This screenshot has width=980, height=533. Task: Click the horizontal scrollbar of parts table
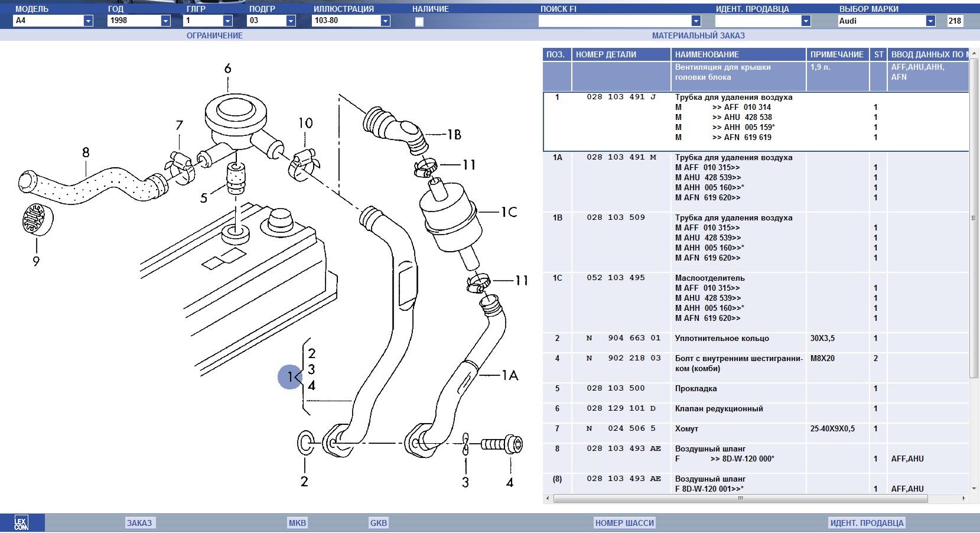click(740, 499)
